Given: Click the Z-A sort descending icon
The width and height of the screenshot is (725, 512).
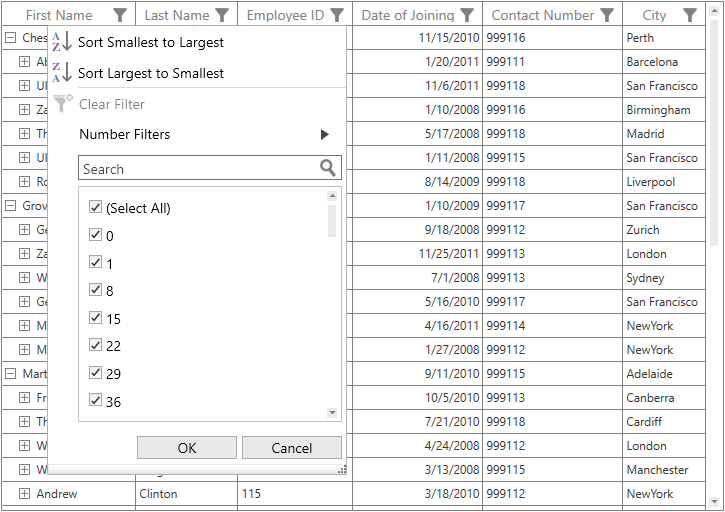Looking at the screenshot, I should point(62,73).
